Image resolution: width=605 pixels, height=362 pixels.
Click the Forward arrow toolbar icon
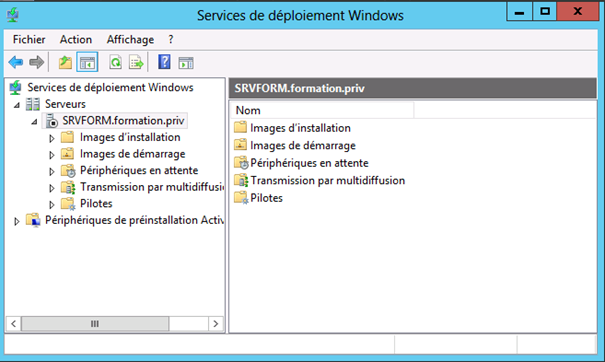[x=37, y=62]
